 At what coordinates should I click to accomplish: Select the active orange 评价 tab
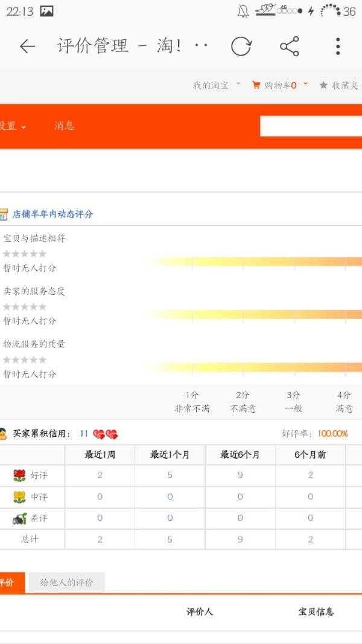12,582
